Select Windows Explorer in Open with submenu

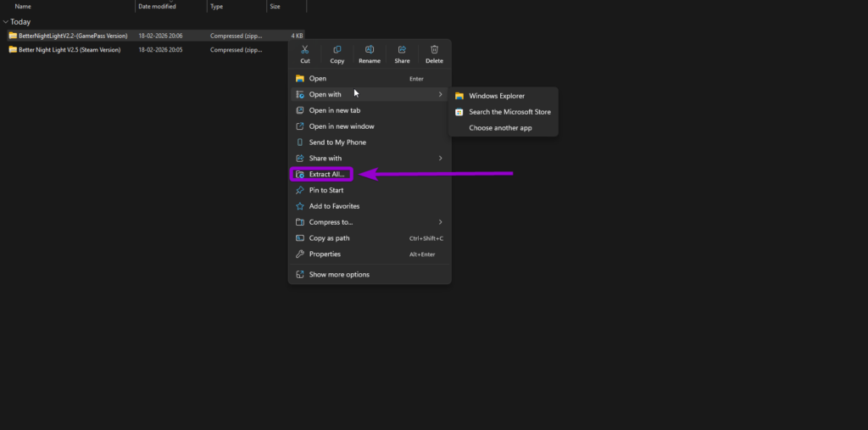[x=496, y=96]
